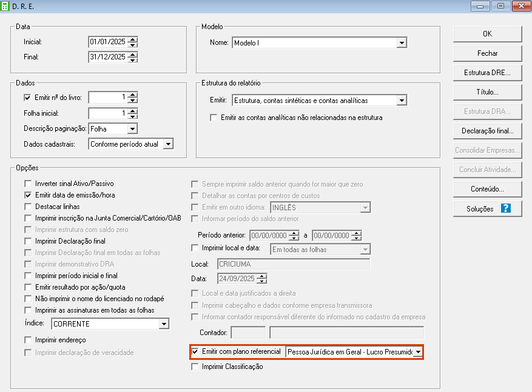The image size is (532, 392).
Task: Open the Modelo Nome dropdown
Action: pyautogui.click(x=401, y=43)
